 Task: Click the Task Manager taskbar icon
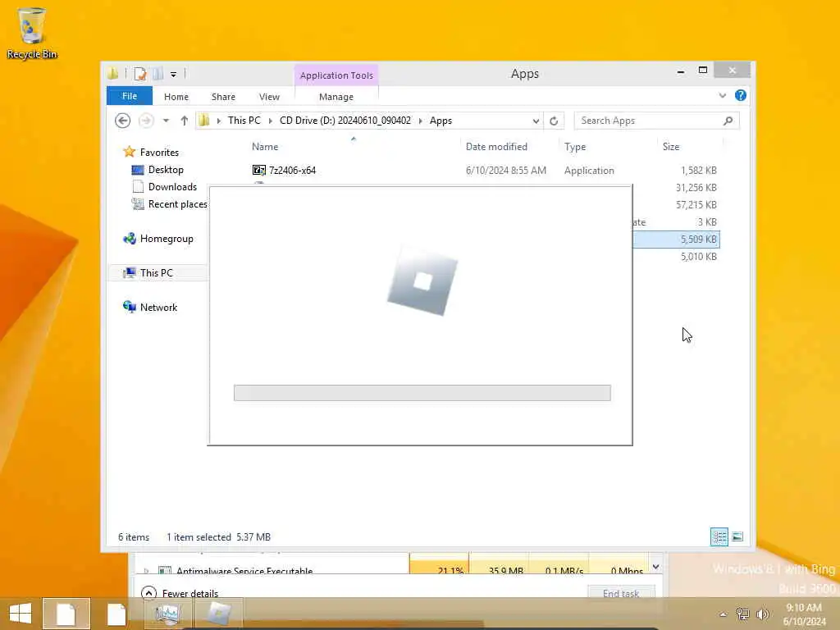(x=167, y=614)
